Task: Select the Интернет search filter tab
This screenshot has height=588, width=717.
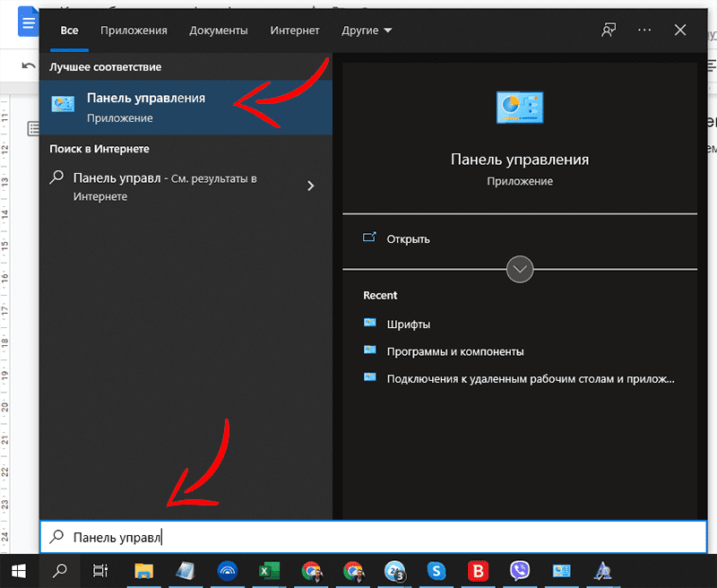Action: [295, 30]
